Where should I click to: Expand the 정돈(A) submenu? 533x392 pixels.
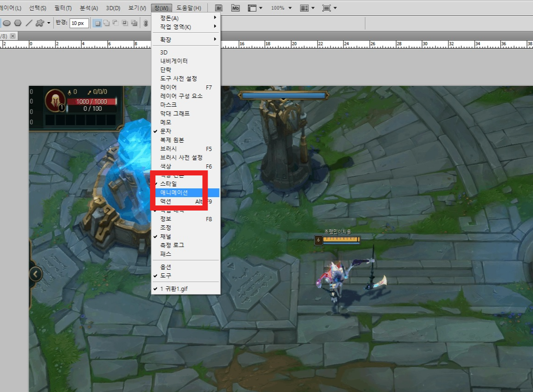pyautogui.click(x=186, y=18)
